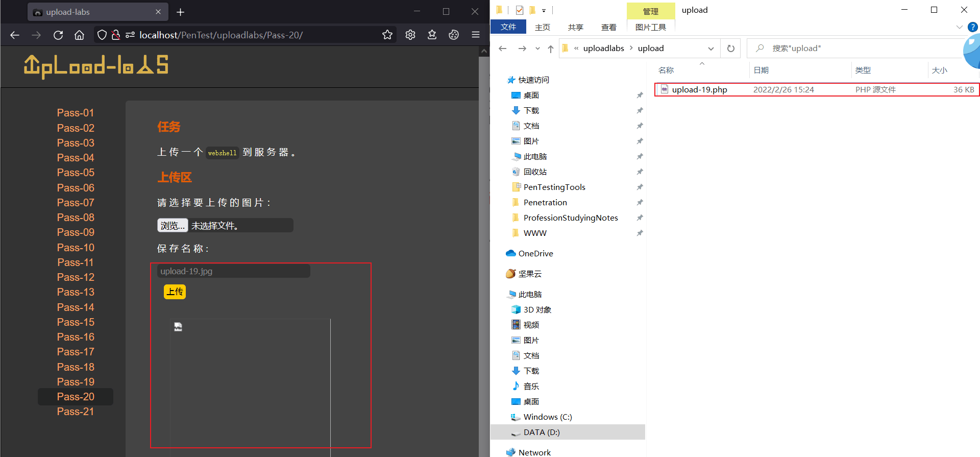Open the browser settings gear icon
The width and height of the screenshot is (980, 457).
[410, 35]
